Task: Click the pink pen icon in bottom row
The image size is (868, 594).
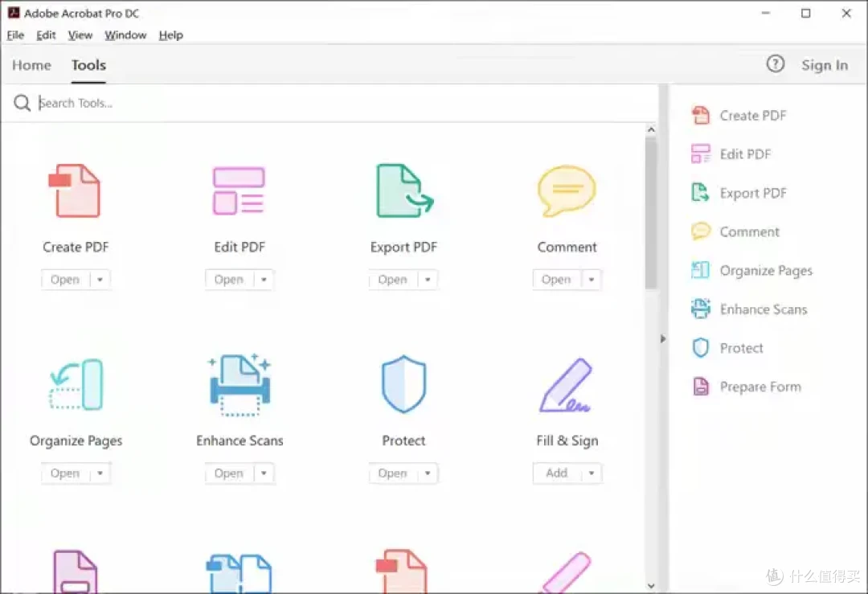Action: [567, 572]
